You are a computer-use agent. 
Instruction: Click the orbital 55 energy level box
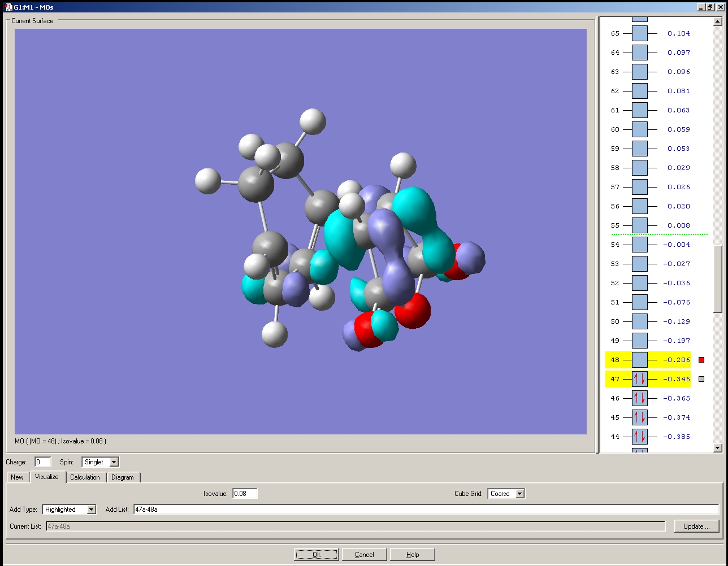639,225
